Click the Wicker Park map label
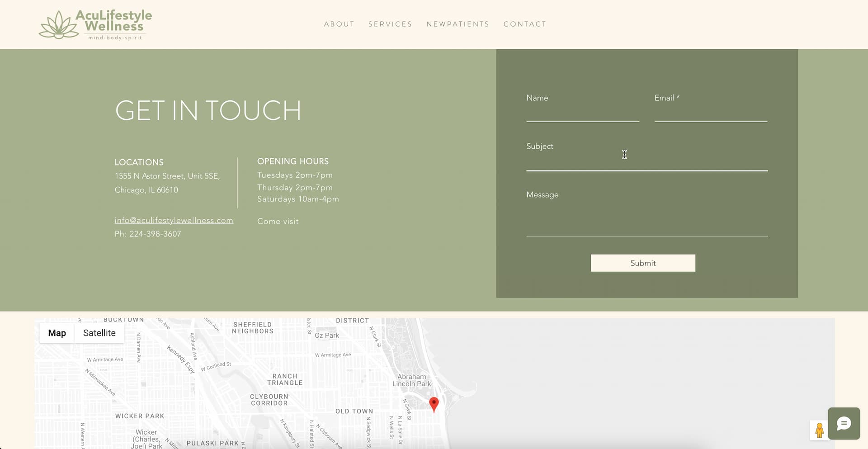Viewport: 868px width, 449px height. click(x=140, y=416)
